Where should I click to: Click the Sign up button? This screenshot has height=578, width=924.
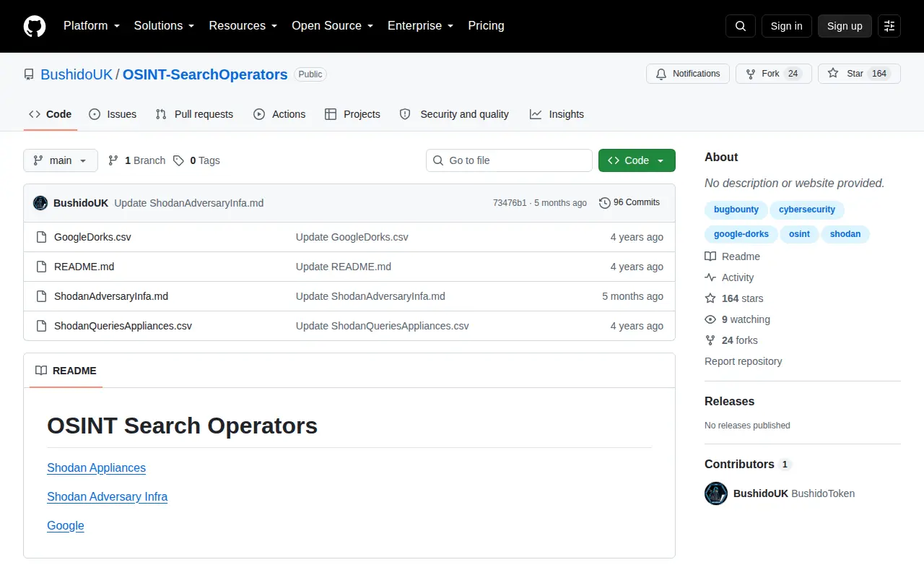tap(845, 26)
